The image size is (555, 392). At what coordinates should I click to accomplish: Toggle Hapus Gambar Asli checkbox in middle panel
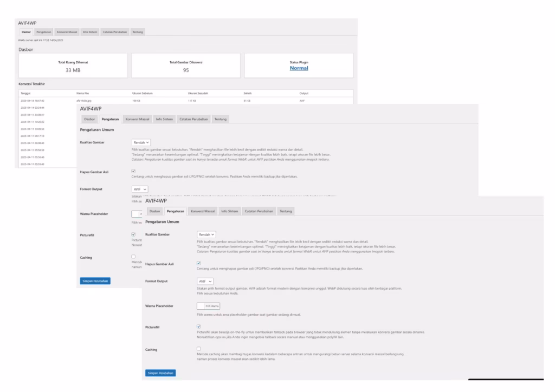[133, 171]
